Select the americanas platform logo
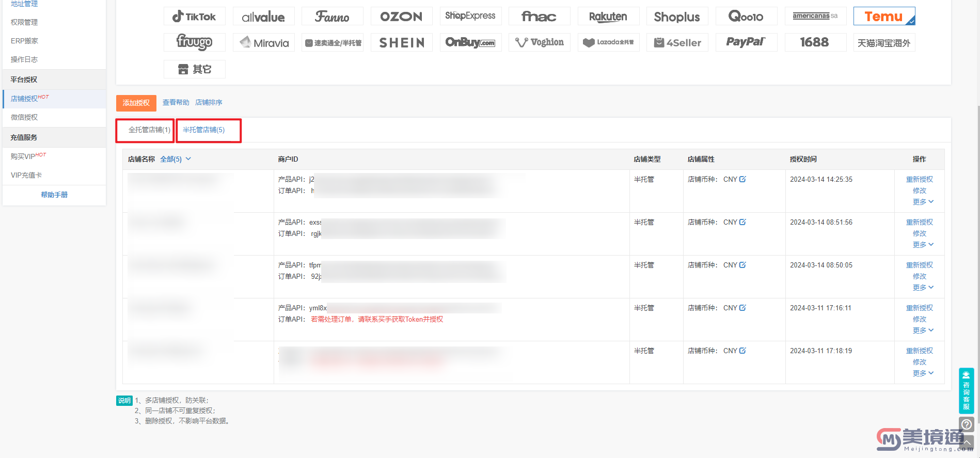 pos(815,17)
